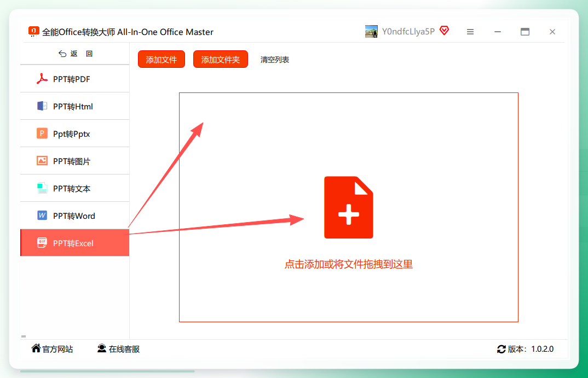Click the PDF icon beside PPT转PDF
Viewport: 588px width, 378px height.
[42, 79]
